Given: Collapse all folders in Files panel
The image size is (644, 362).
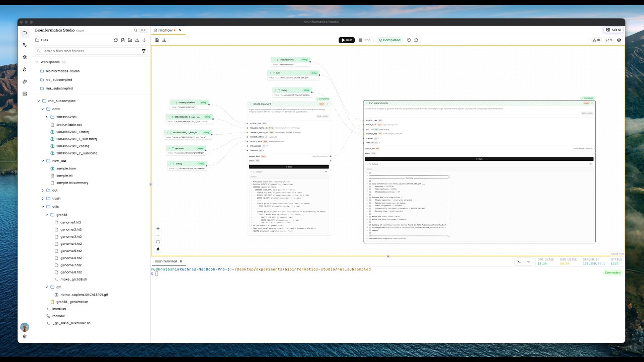Looking at the screenshot, I should pyautogui.click(x=144, y=40).
